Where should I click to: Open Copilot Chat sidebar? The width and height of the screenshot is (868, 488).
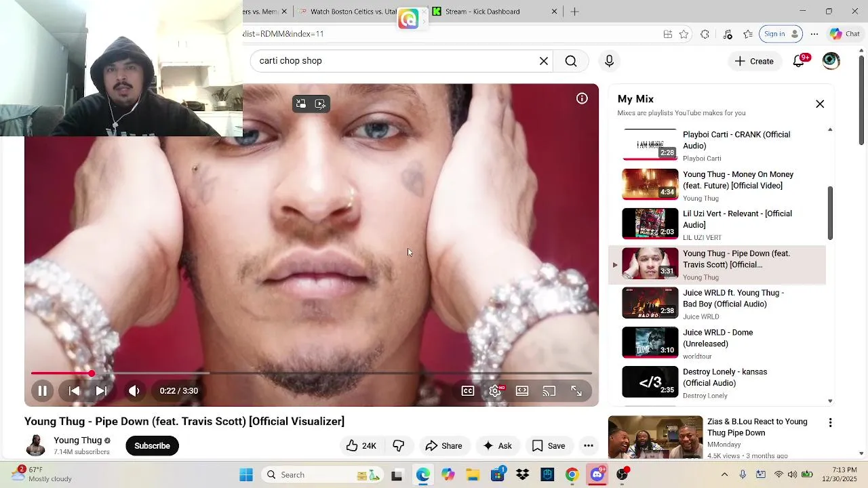[x=845, y=34]
